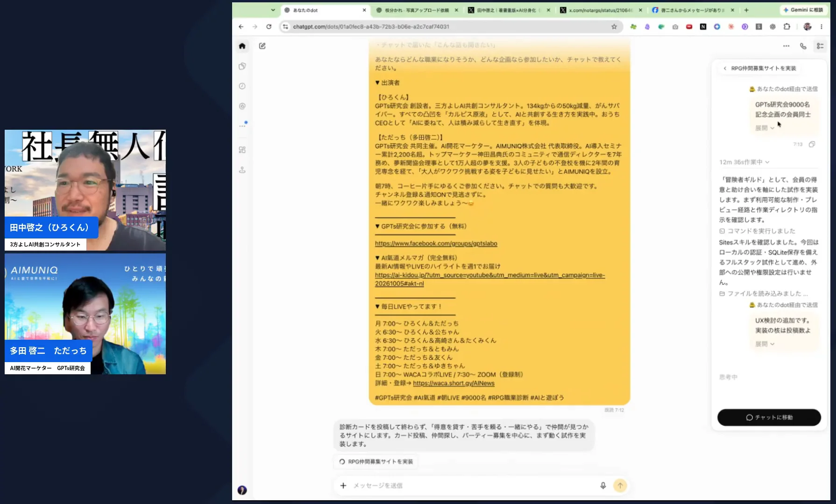Image resolution: width=836 pixels, height=504 pixels.
Task: Open the user avatar at sidebar bottom
Action: 242,490
